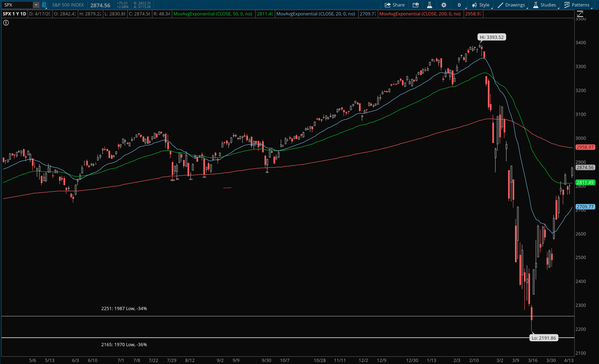Click the Lo: 2191.86 price bubble
Screen dimensions: 599x364
point(544,338)
